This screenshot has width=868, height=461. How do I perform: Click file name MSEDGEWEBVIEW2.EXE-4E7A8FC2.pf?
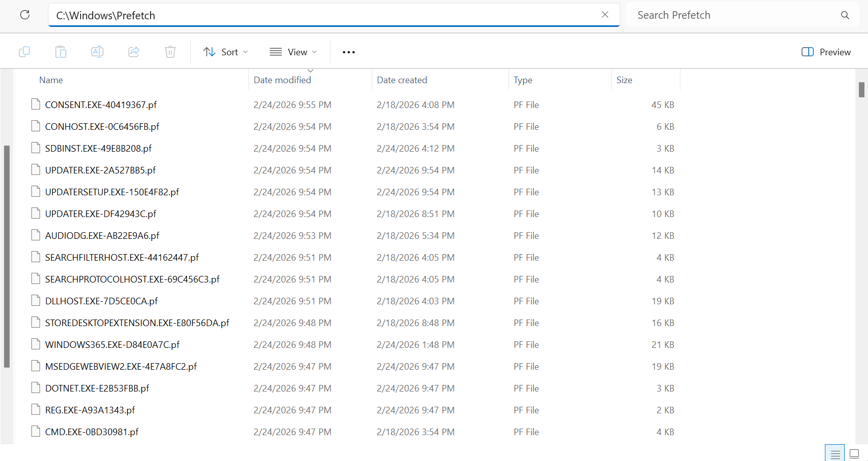(121, 367)
